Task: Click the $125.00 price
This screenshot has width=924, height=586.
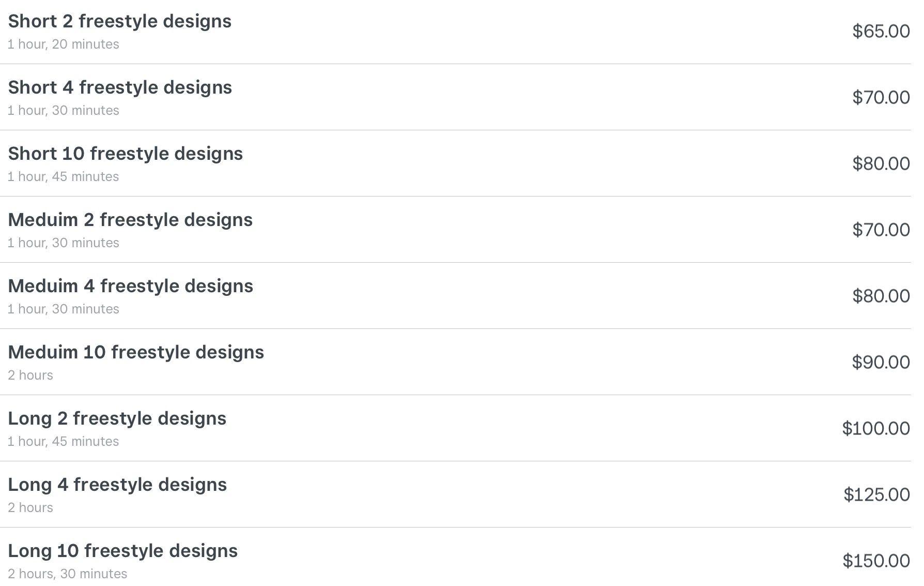Action: pyautogui.click(x=876, y=494)
